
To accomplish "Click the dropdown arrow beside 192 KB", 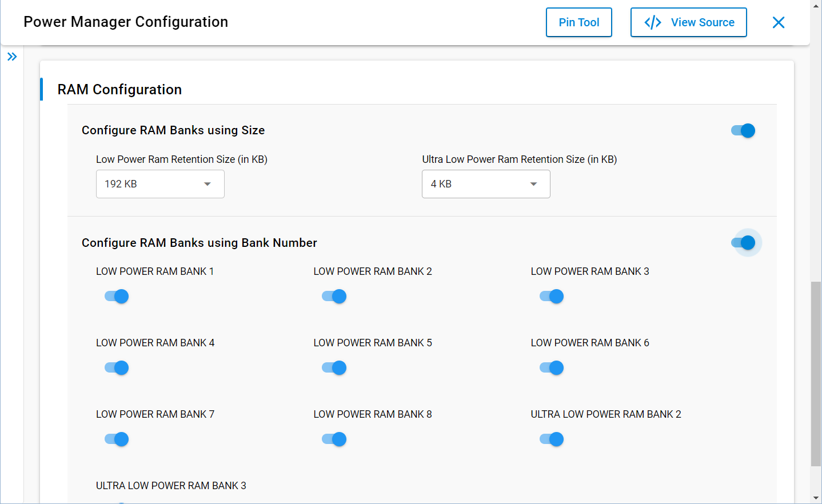I will coord(206,184).
